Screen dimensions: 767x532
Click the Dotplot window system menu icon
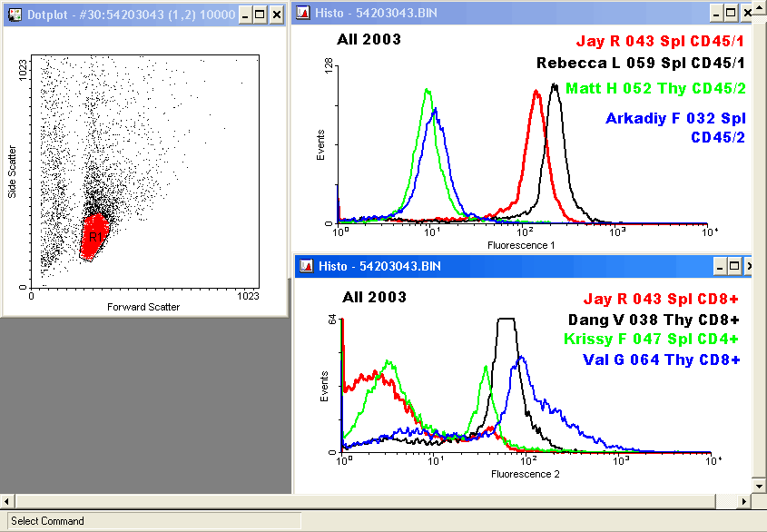[15, 15]
